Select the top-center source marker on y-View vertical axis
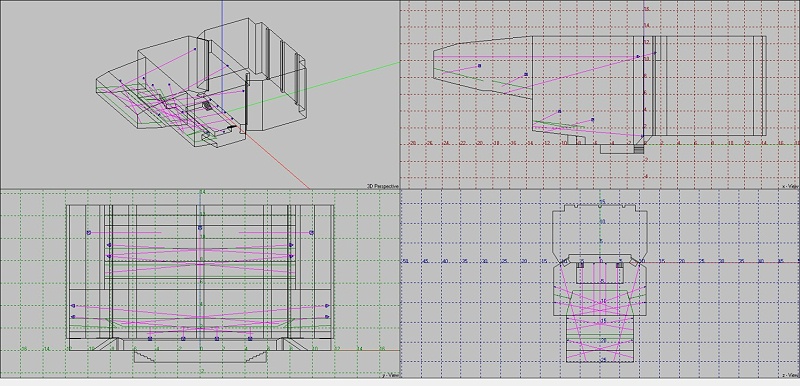The height and width of the screenshot is (386, 800). click(200, 228)
